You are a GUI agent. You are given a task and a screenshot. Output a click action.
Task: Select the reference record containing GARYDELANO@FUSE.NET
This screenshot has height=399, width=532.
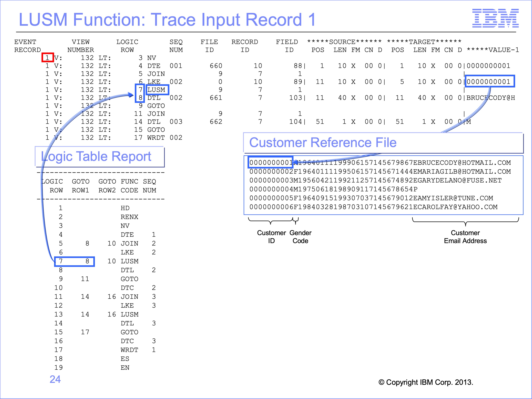tap(375, 181)
